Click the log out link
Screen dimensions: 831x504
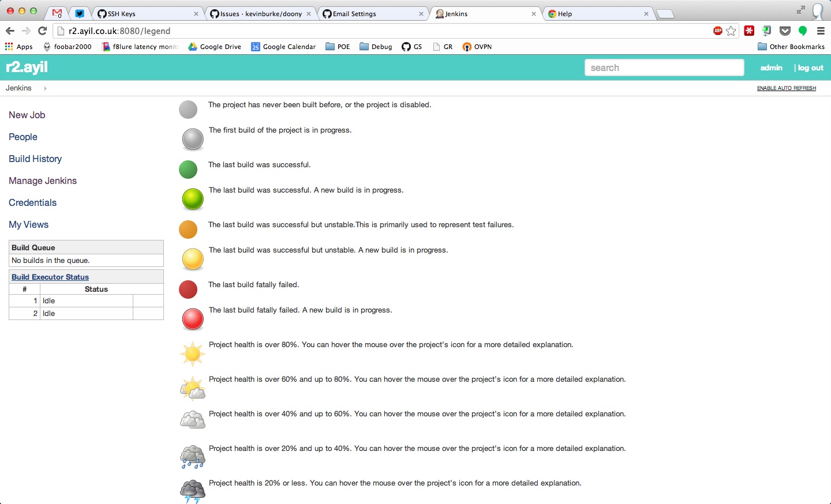811,67
